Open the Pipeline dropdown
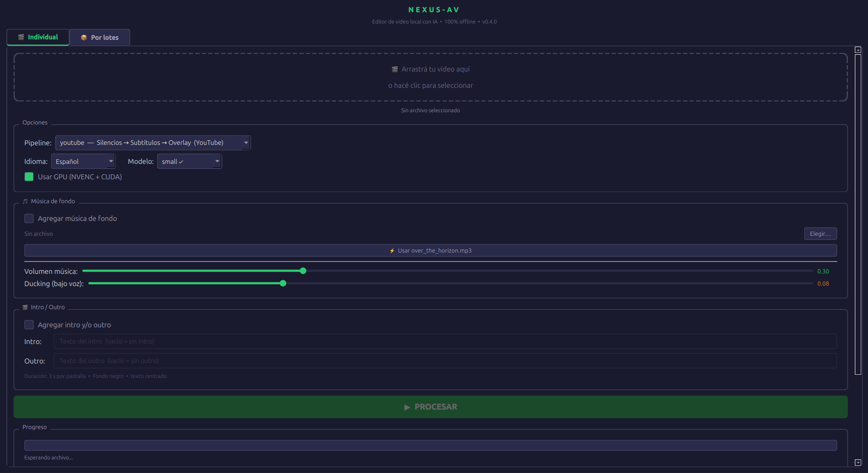 (153, 143)
